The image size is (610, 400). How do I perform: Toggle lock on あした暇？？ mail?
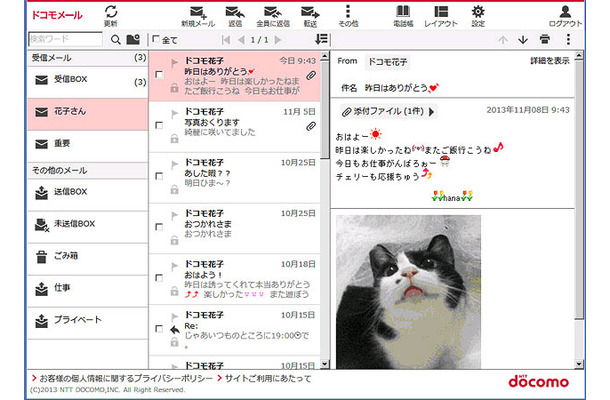point(174,189)
